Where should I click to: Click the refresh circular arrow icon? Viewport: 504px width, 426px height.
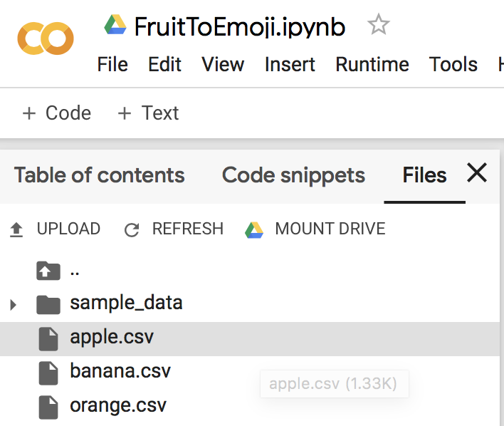[x=132, y=229]
